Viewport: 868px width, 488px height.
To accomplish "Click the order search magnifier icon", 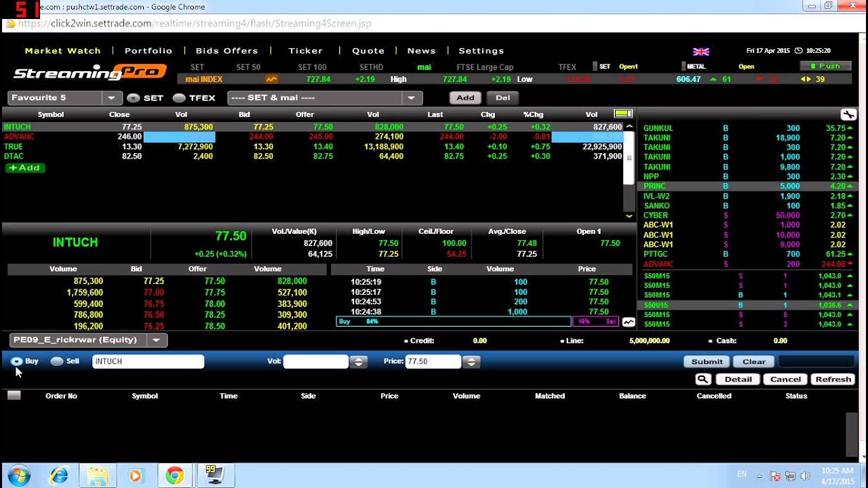I will tap(703, 380).
